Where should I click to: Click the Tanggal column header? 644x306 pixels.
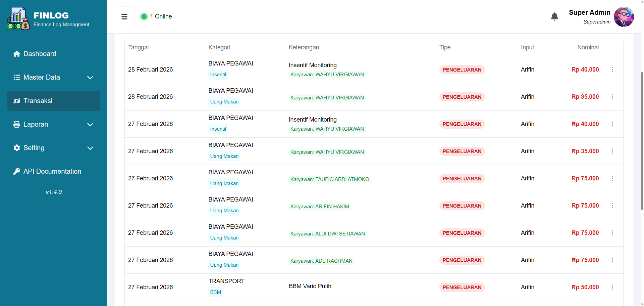click(138, 47)
